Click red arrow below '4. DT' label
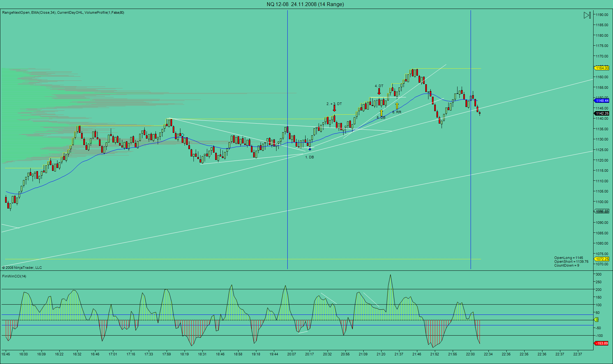Screen dimensions: 613x364 pyautogui.click(x=379, y=92)
